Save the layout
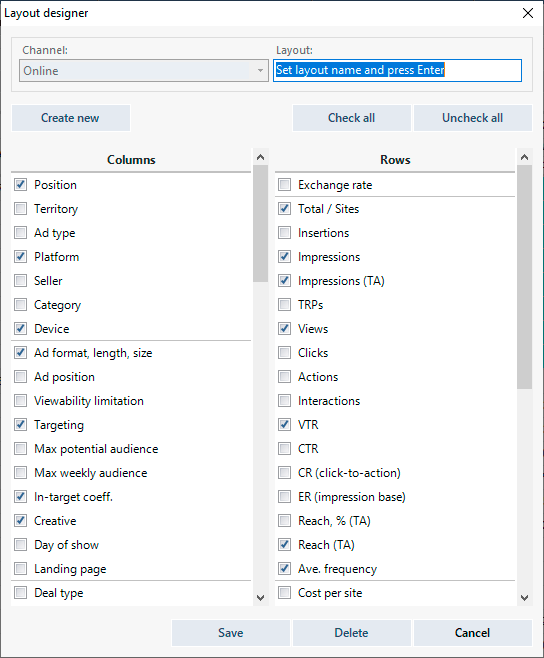This screenshot has width=544, height=658. tap(230, 633)
